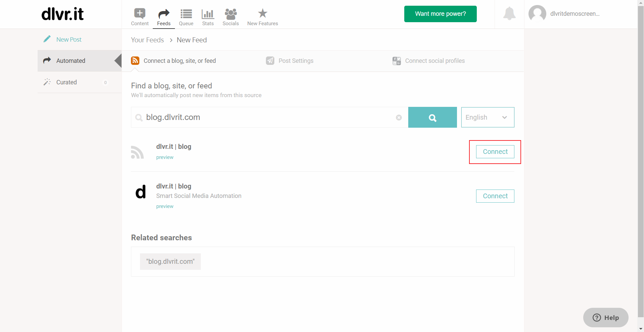Select Post Settings step
This screenshot has width=644, height=332.
pyautogui.click(x=289, y=61)
